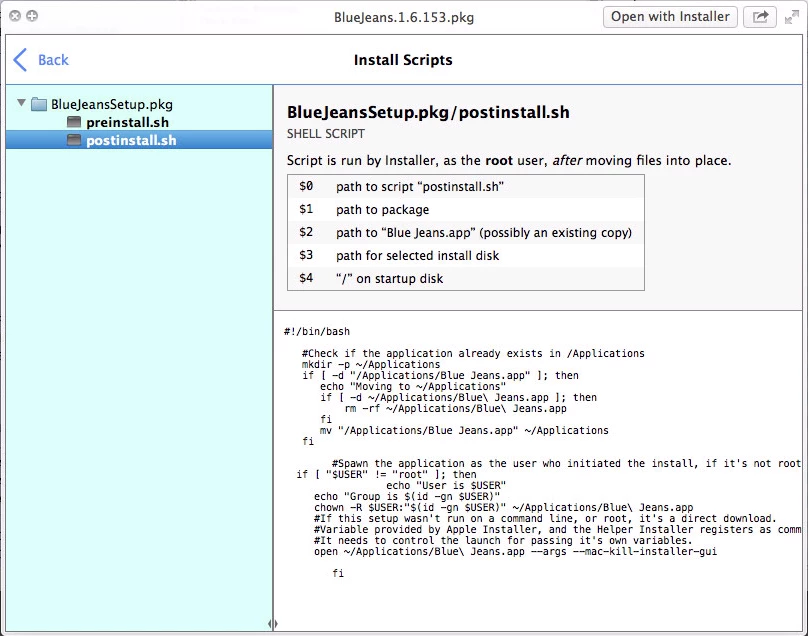808x636 pixels.
Task: Go back using the Back button
Action: tap(41, 60)
